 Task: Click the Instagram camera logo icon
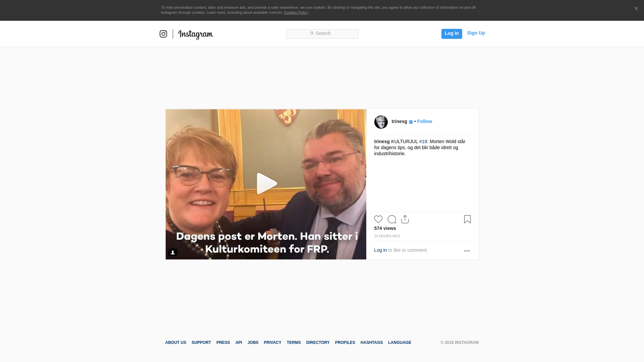tap(163, 34)
